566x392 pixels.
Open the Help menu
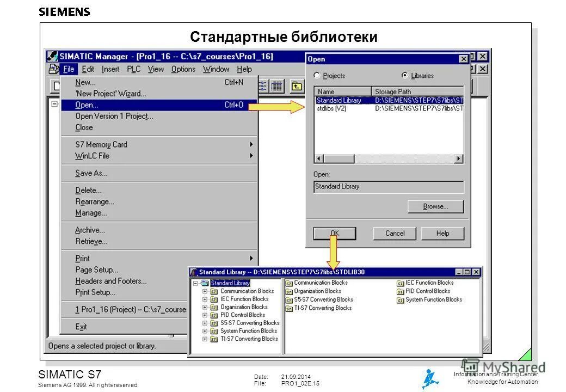pos(244,69)
